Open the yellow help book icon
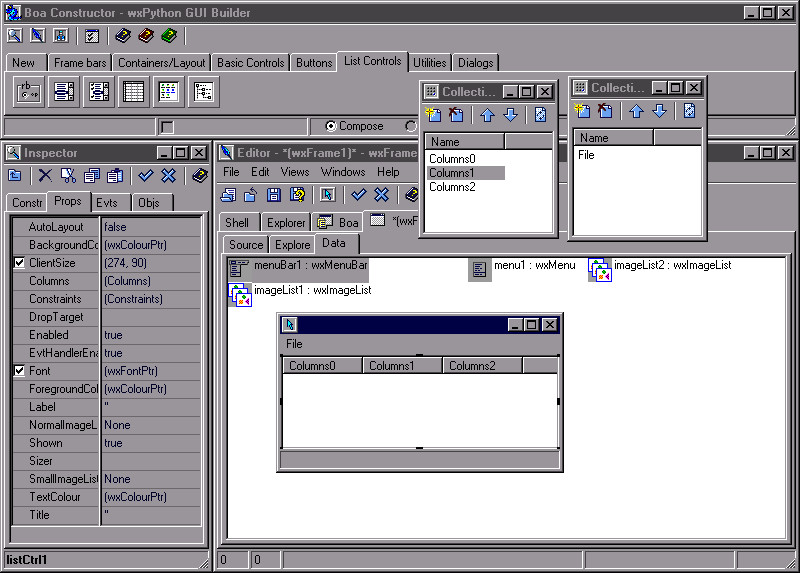This screenshot has height=573, width=800. 123,35
